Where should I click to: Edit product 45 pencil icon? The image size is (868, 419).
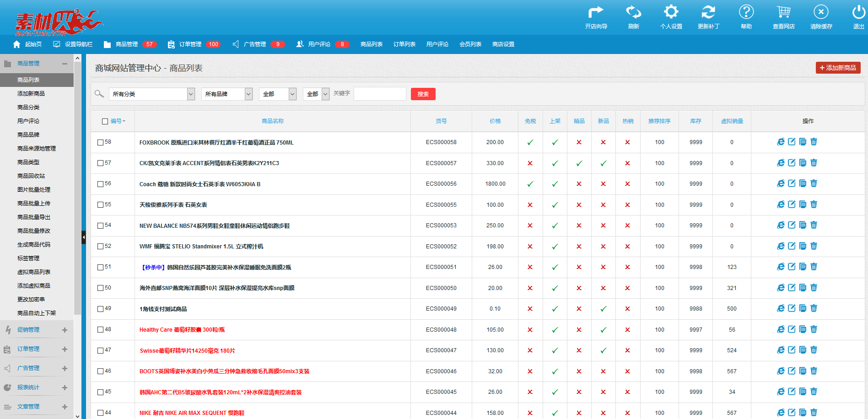(792, 392)
